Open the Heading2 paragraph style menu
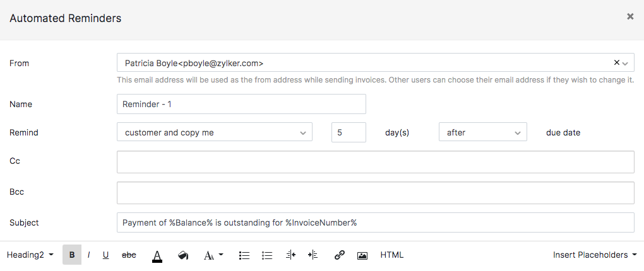The height and width of the screenshot is (271, 644). 30,255
